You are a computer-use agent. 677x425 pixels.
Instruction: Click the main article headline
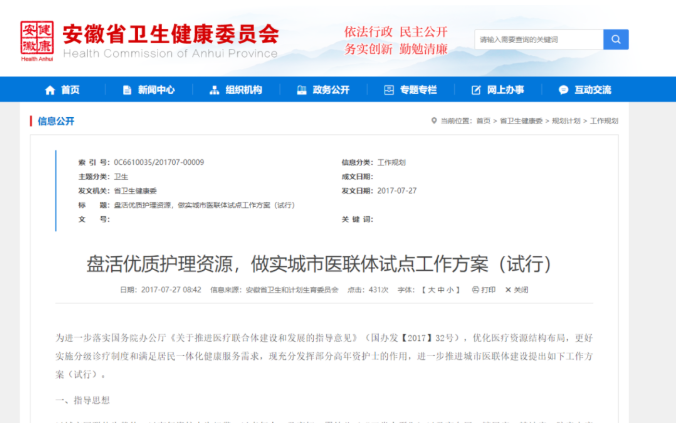coord(319,264)
